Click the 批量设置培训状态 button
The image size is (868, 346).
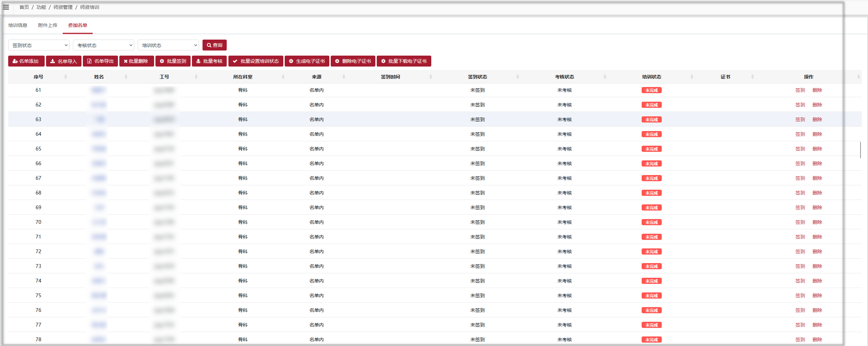pyautogui.click(x=256, y=61)
